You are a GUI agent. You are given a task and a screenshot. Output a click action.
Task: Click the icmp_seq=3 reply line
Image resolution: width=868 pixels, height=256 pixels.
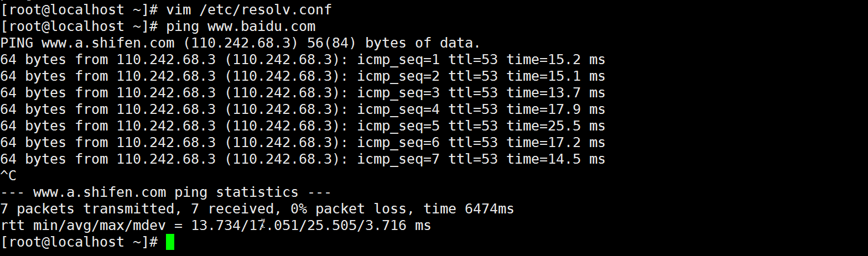(x=302, y=93)
